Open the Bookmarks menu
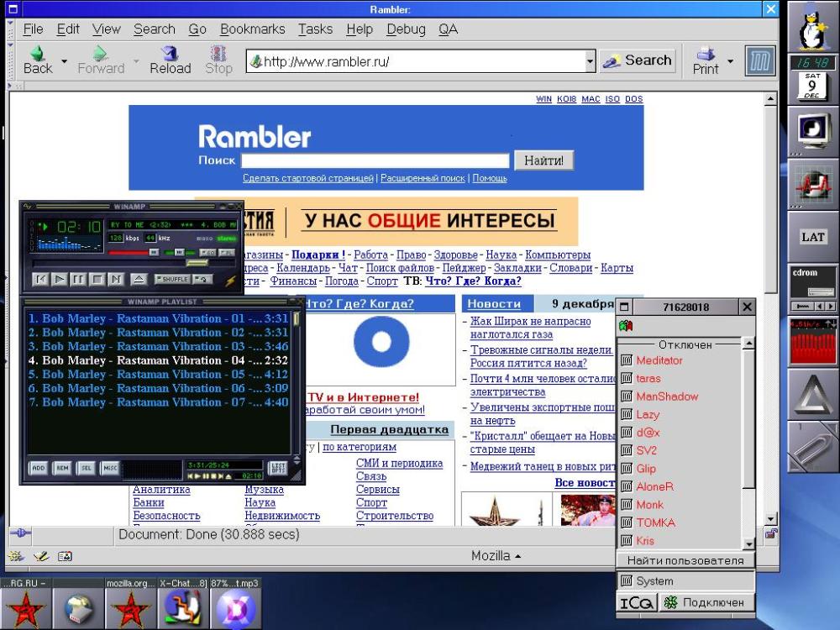The image size is (840, 630). click(252, 29)
